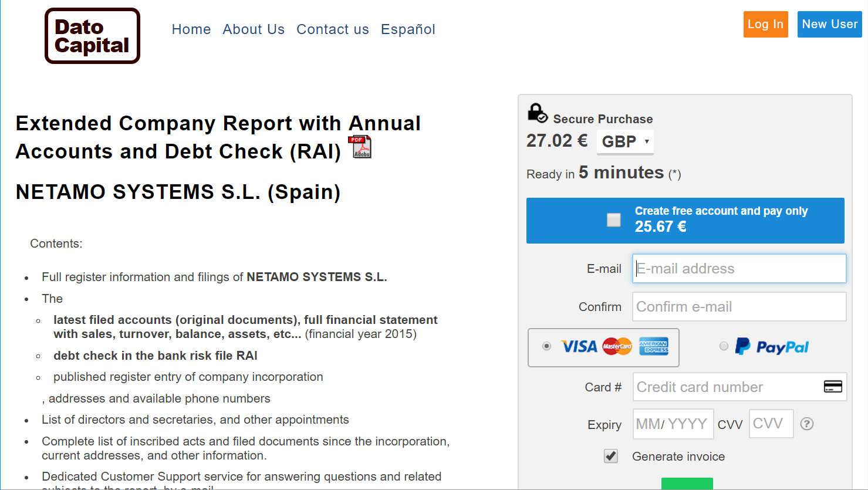Image resolution: width=868 pixels, height=490 pixels.
Task: Open the GBP currency dropdown
Action: click(625, 141)
